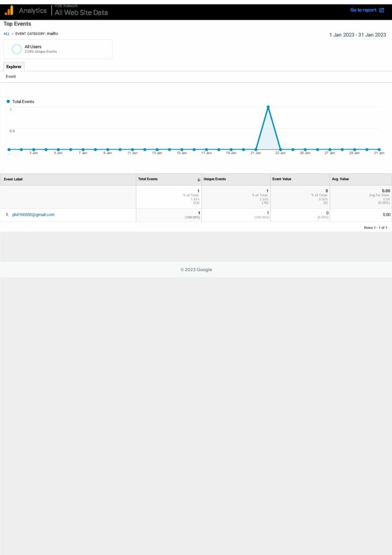
Task: Click the ALL breadcrumb link
Action: 6,34
